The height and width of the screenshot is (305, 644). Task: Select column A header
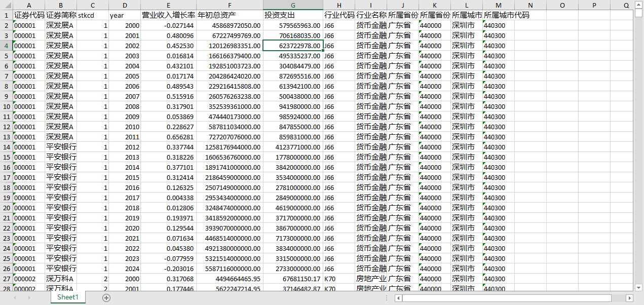28,5
